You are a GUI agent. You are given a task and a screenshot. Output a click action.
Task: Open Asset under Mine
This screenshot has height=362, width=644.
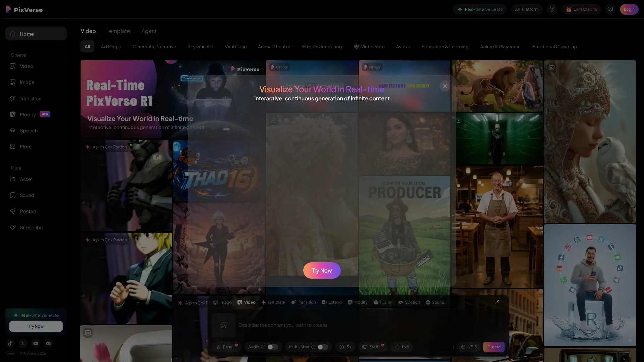[x=36, y=179]
